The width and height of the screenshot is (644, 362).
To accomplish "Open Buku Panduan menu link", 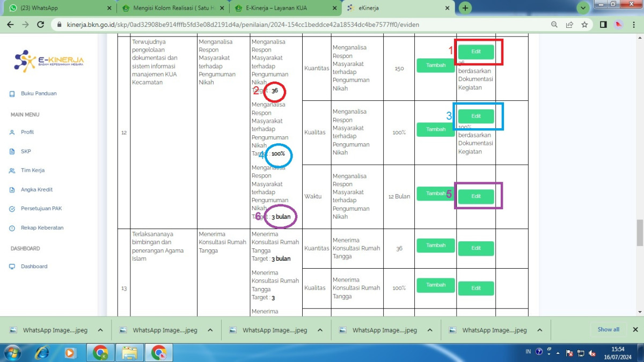I will click(x=39, y=94).
